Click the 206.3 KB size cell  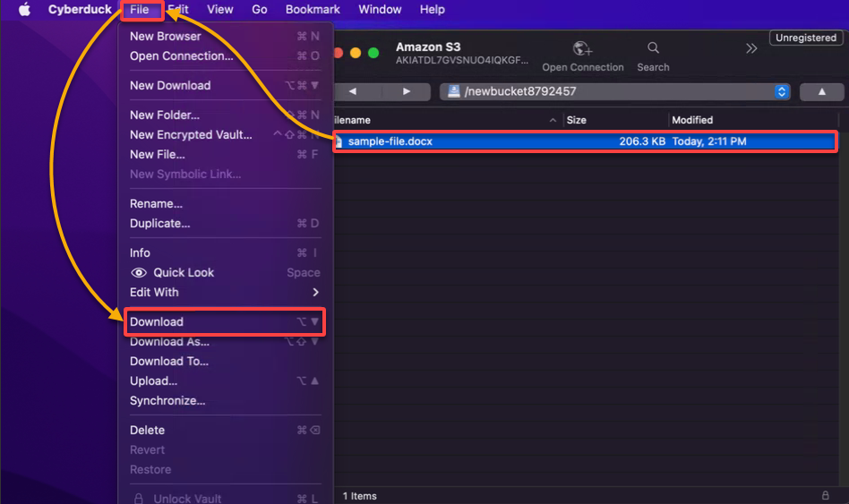pos(642,141)
